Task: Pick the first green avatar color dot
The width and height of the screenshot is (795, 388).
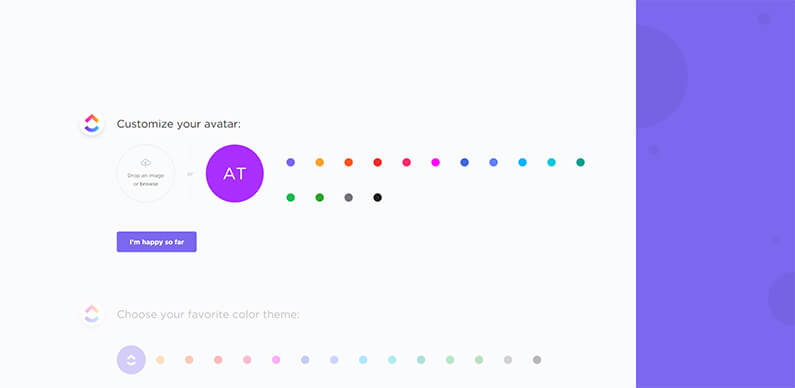Action: click(291, 198)
